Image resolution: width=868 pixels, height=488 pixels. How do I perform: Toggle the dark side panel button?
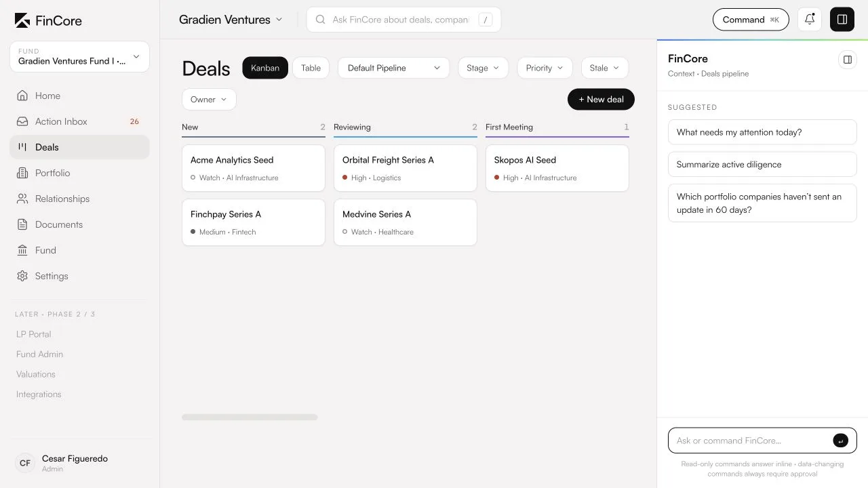point(842,20)
